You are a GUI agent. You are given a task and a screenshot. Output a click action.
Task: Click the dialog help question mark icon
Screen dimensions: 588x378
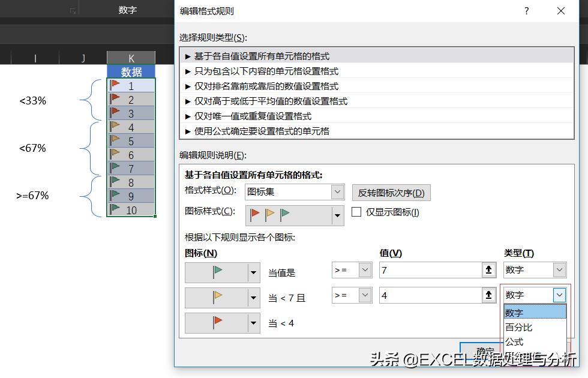click(x=526, y=10)
